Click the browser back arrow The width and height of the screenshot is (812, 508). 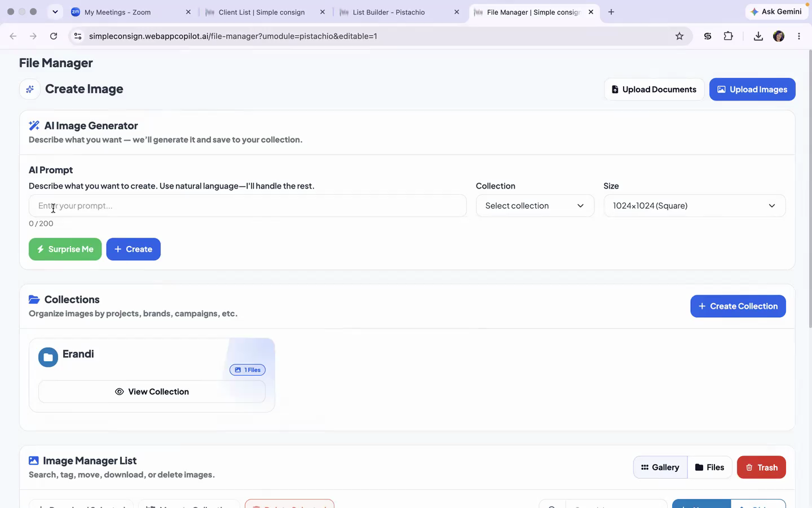[13, 36]
